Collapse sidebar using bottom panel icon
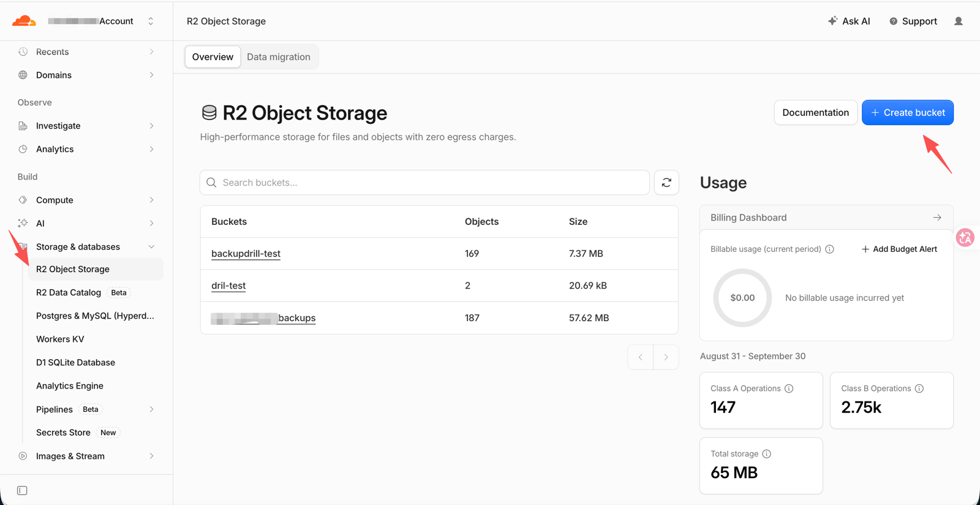This screenshot has width=980, height=505. (x=22, y=490)
